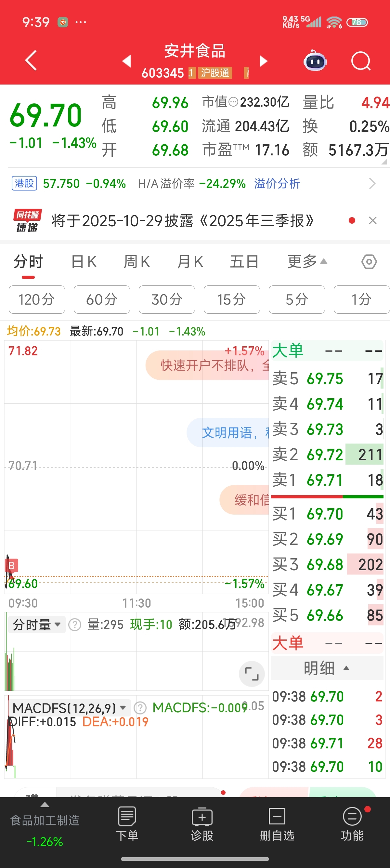This screenshot has width=390, height=868.
Task: Tap the 港股 badge
Action: pyautogui.click(x=24, y=183)
